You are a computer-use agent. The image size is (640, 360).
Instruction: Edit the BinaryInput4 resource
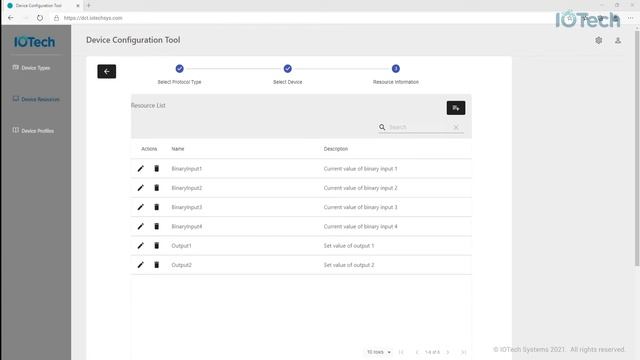click(x=140, y=226)
